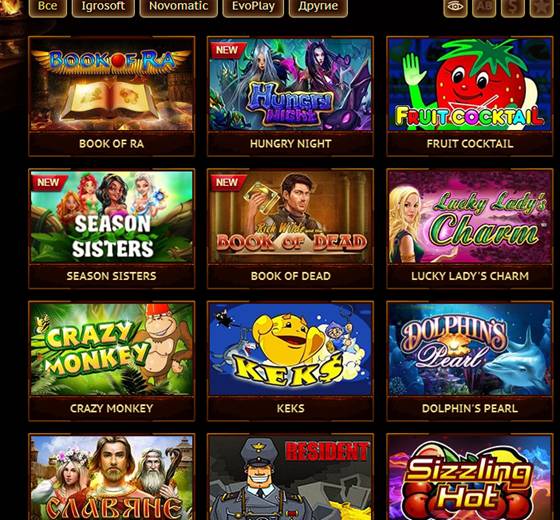Open the EvoPlay provider tab
Viewport: 560px width, 520px height.
point(253,6)
